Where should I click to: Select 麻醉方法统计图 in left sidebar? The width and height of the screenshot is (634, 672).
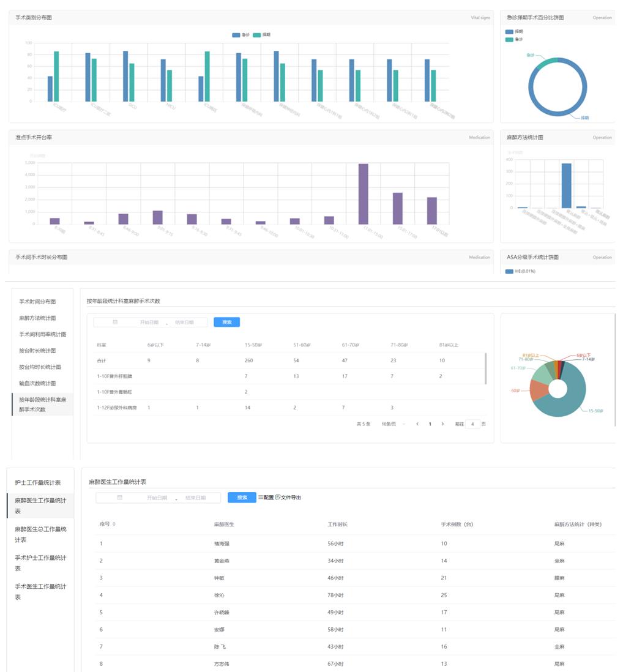pos(37,318)
